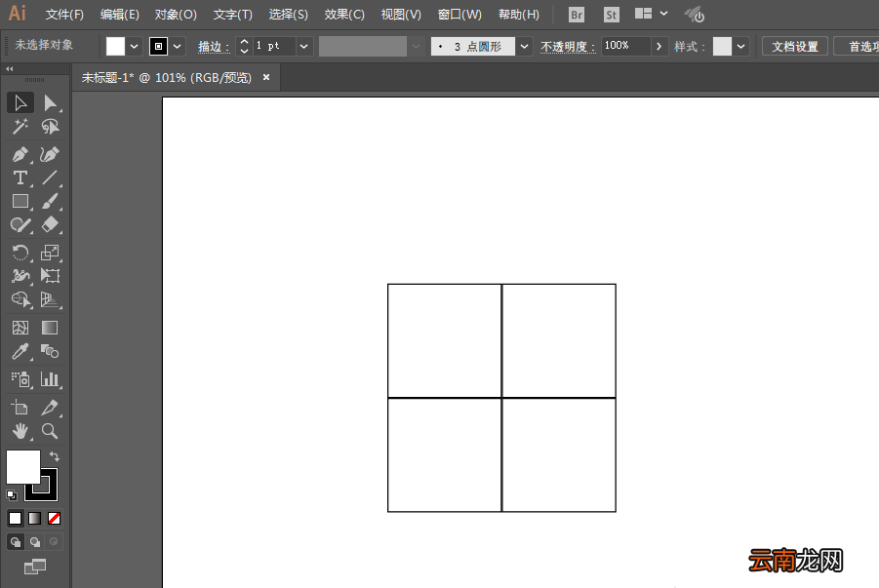This screenshot has height=588, width=879.
Task: Activate the Hand tool
Action: [x=20, y=431]
